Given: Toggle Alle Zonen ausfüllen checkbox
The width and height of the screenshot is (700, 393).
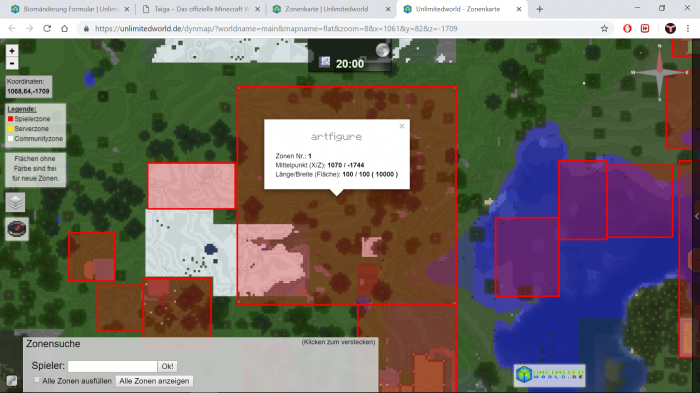Looking at the screenshot, I should pos(37,380).
